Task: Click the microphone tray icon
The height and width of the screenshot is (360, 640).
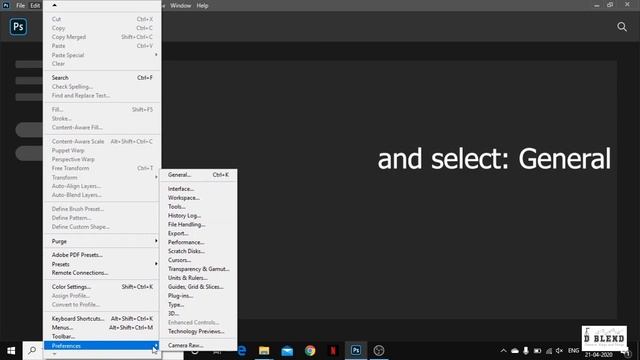Action: (x=526, y=351)
